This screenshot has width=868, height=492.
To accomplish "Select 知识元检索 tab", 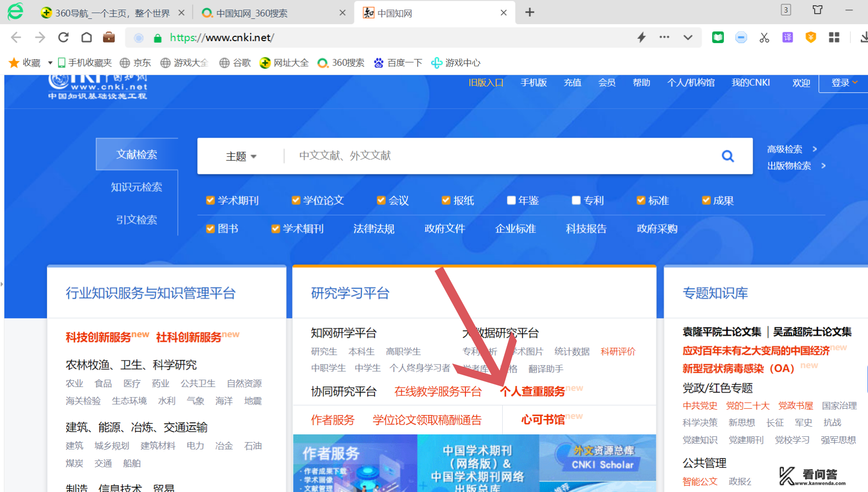I will pyautogui.click(x=137, y=187).
